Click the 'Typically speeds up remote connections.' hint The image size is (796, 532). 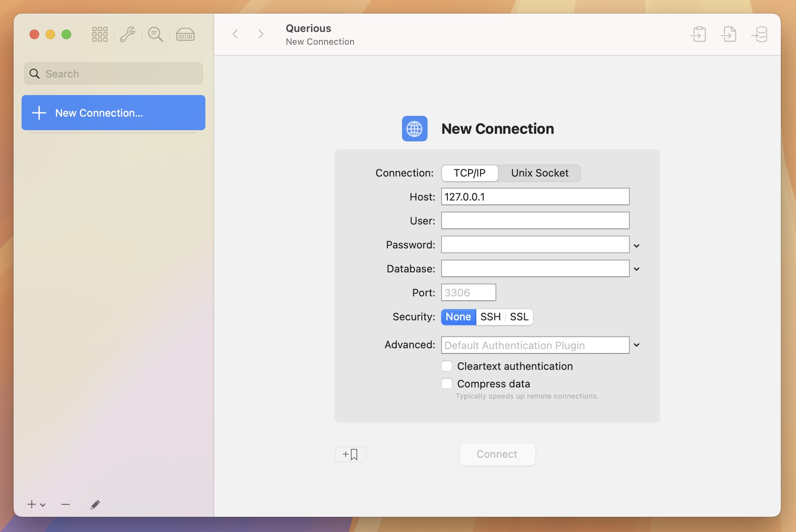527,396
